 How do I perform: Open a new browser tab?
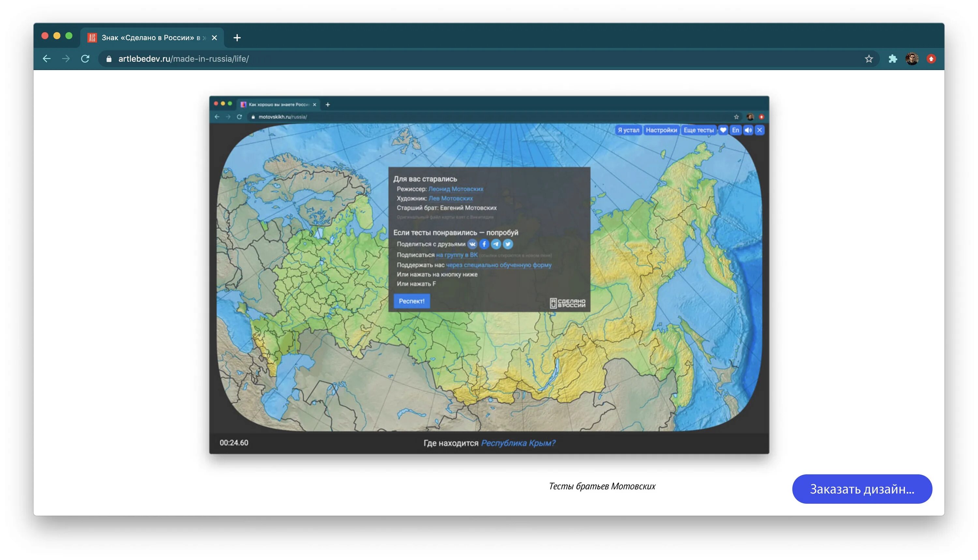point(237,38)
